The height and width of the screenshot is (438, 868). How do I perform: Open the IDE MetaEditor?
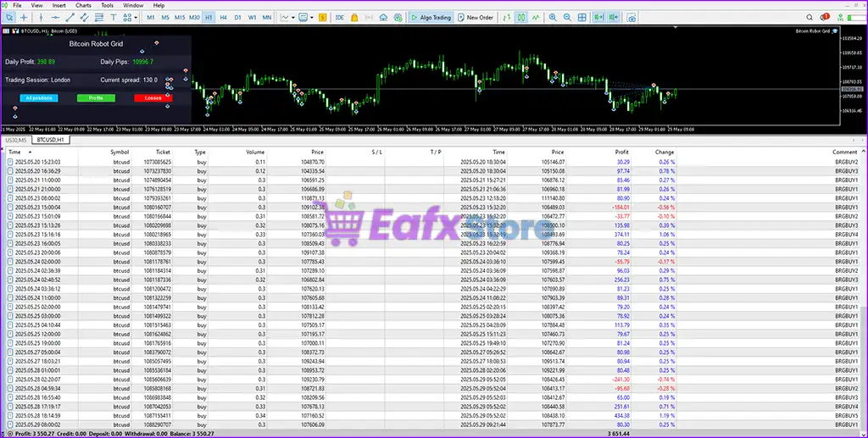pyautogui.click(x=339, y=18)
